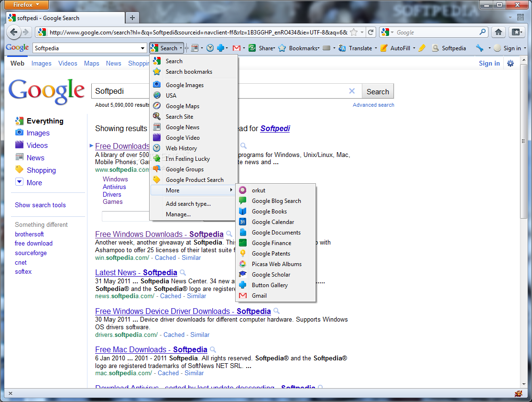This screenshot has height=402, width=532.
Task: Expand the Share button dropdown
Action: click(x=274, y=48)
